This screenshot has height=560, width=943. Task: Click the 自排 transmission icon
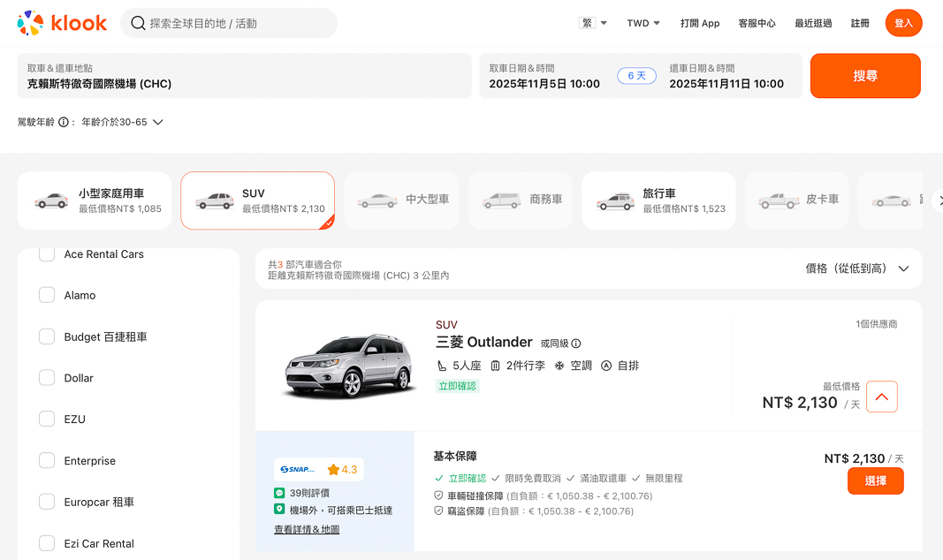click(606, 366)
